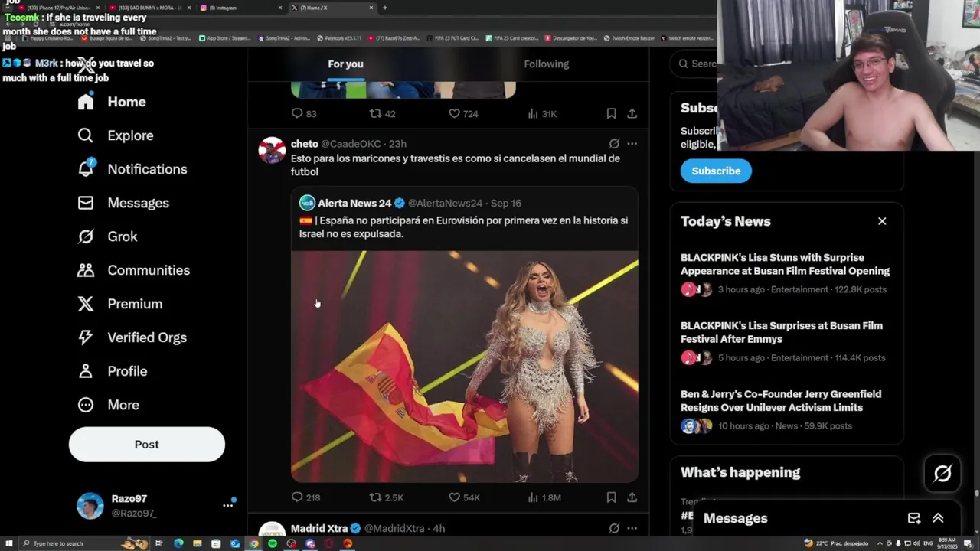Image resolution: width=980 pixels, height=551 pixels.
Task: Open Alerta News 24 quoted profile
Action: (354, 203)
